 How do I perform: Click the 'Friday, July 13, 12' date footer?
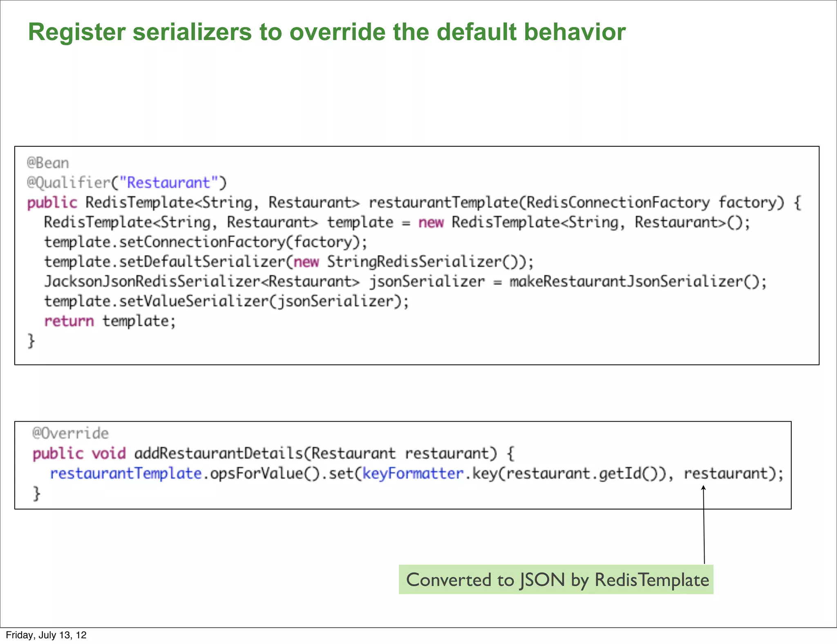(x=46, y=635)
